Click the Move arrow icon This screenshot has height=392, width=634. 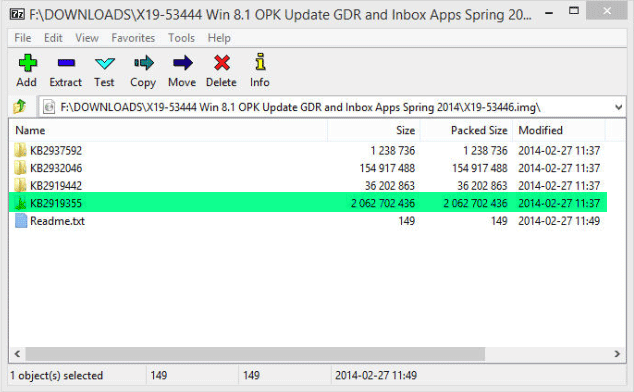point(183,63)
